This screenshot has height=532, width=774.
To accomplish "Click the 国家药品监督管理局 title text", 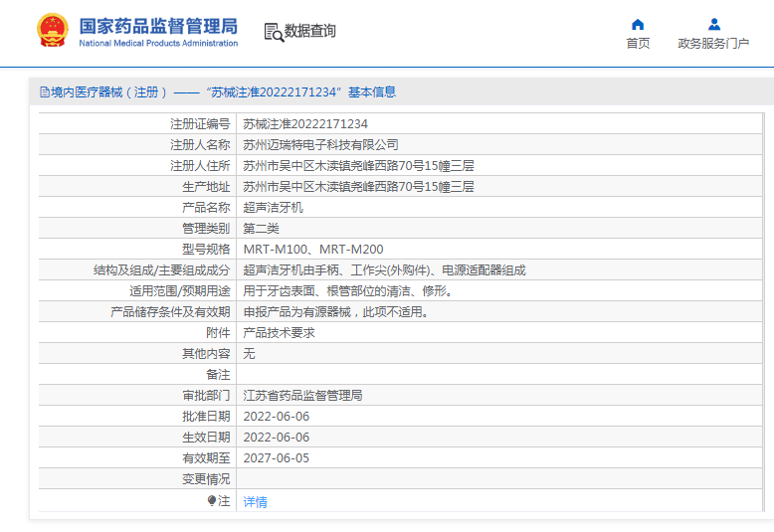I will pos(157,25).
